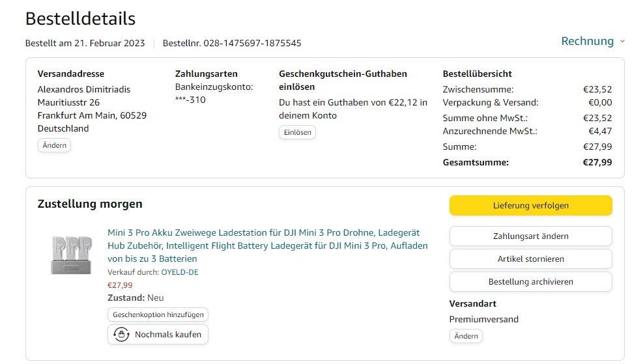Click Ändern under Versandart
This screenshot has height=364, width=643.
[x=466, y=336]
